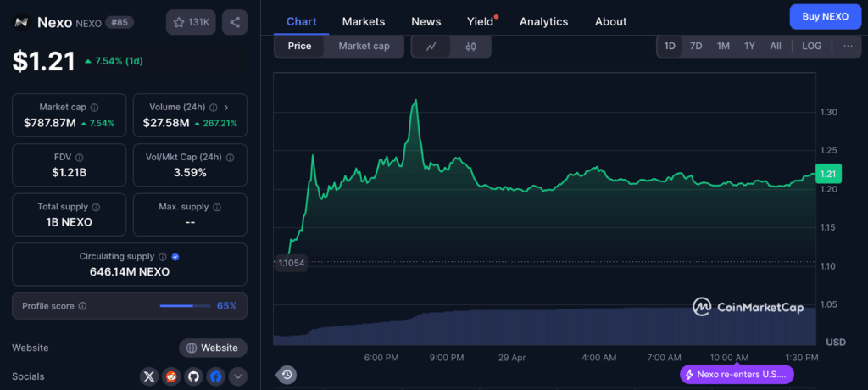Switch chart to Market cap view

click(364, 47)
